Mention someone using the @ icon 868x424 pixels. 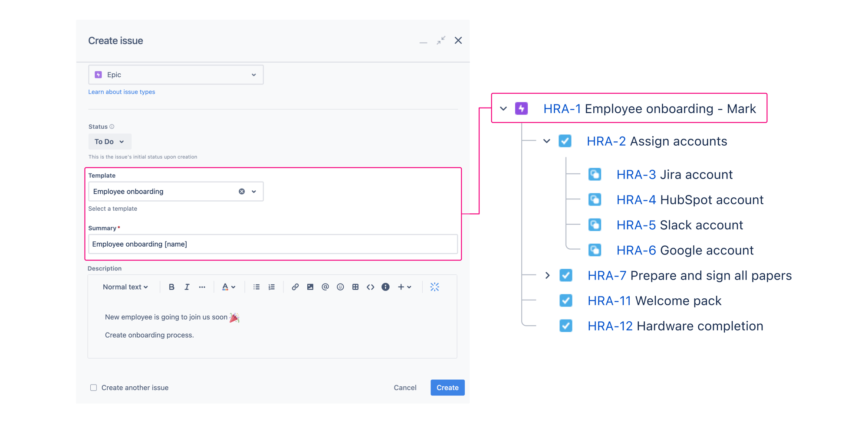coord(325,287)
